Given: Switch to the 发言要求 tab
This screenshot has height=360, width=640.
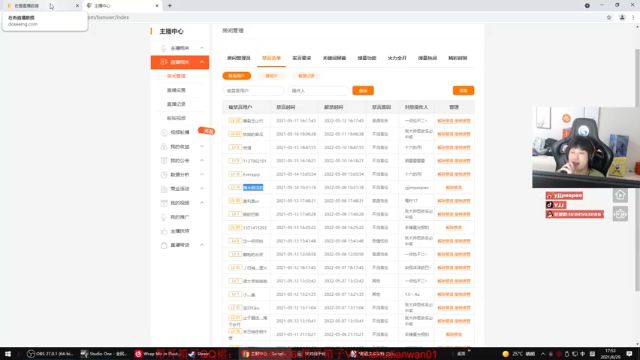Looking at the screenshot, I should (302, 58).
